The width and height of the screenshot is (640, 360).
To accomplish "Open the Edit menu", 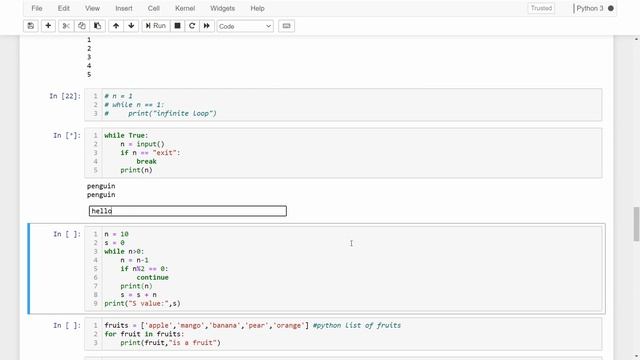I will click(63, 8).
